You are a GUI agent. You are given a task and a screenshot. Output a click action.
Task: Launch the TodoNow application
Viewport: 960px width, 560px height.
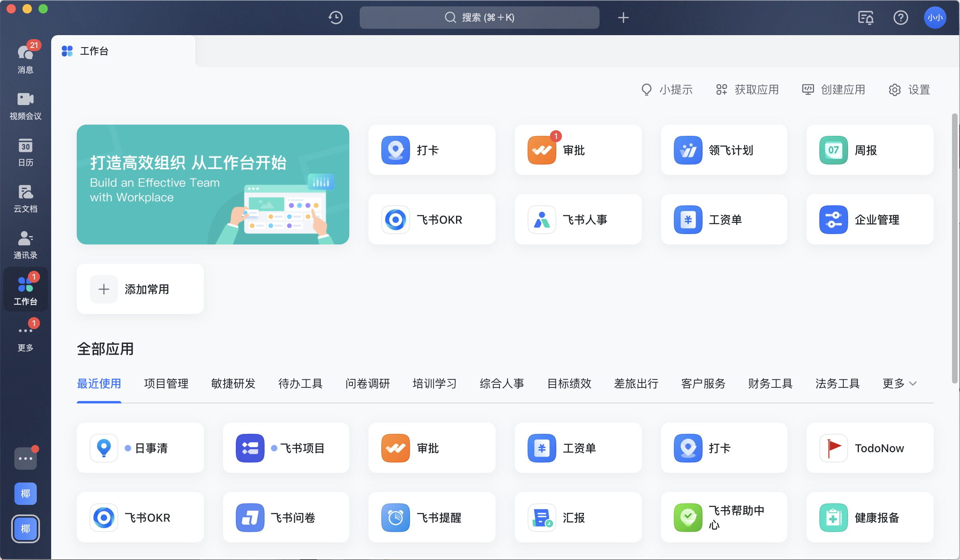(x=870, y=448)
